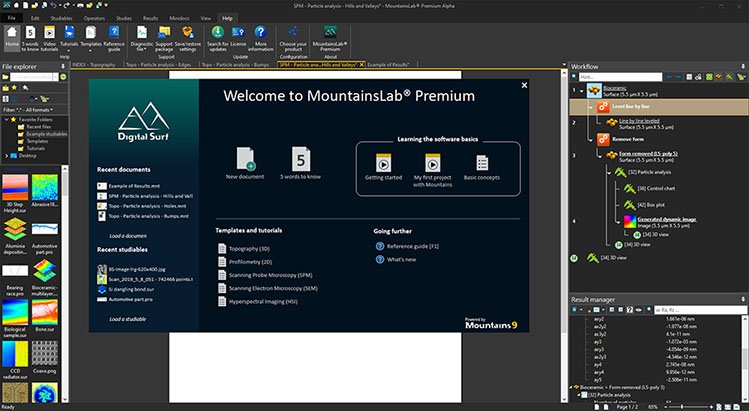Switch to the Studies ribbon tab
749x411 pixels.
click(x=124, y=18)
